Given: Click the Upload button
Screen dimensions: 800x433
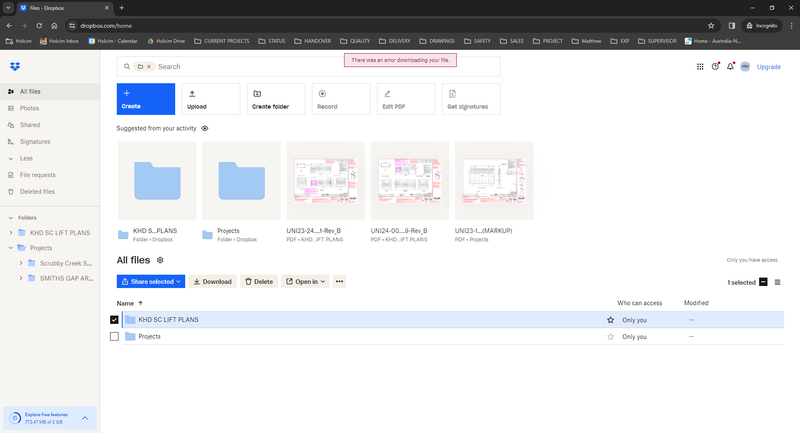Looking at the screenshot, I should tap(210, 99).
